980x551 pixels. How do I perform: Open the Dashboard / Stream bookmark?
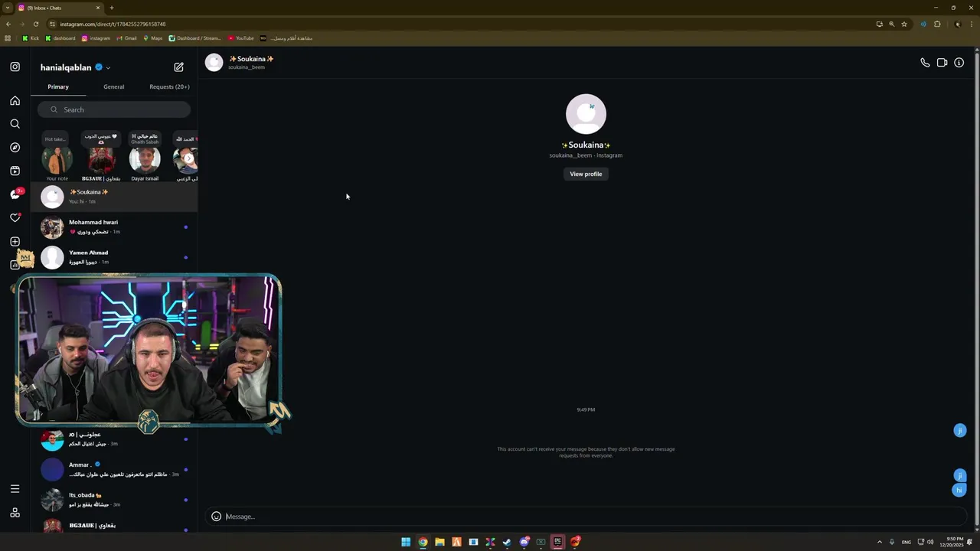tap(195, 37)
